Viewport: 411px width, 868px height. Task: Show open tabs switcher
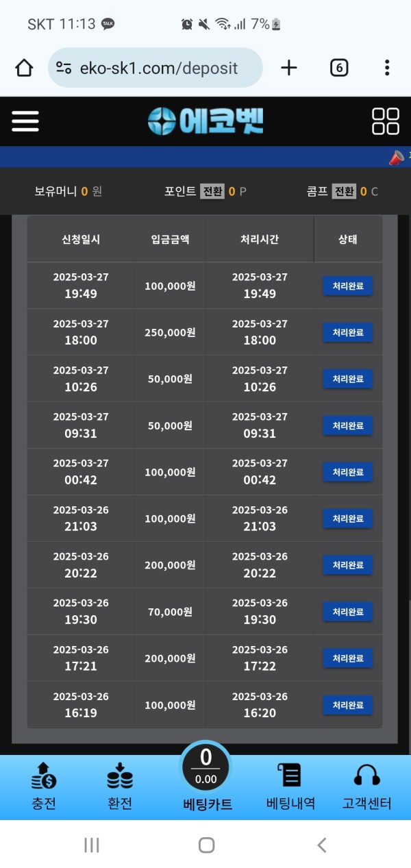[339, 68]
